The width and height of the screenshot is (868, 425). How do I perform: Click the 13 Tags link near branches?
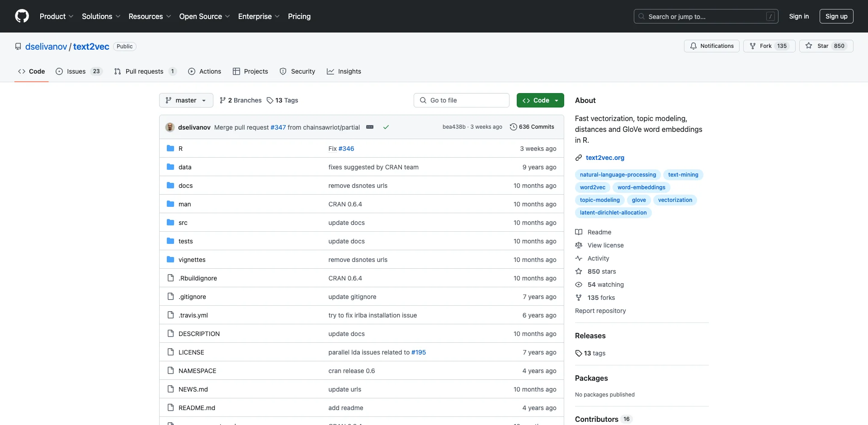283,100
